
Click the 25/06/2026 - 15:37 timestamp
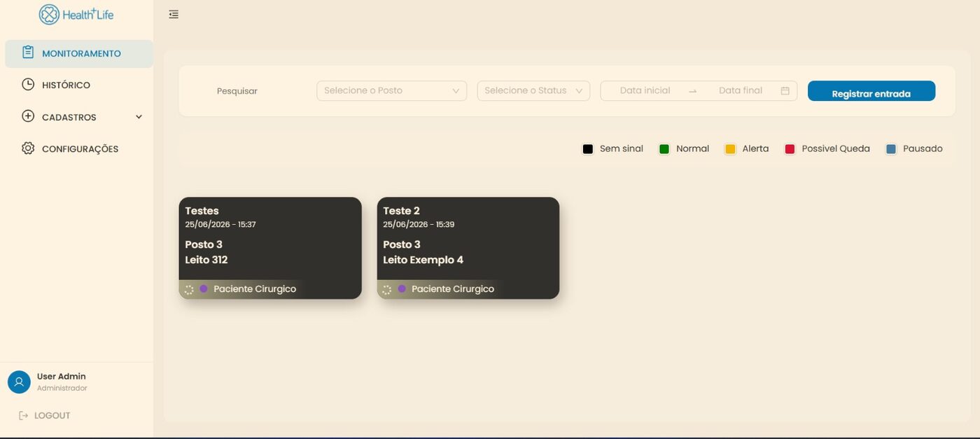[220, 225]
